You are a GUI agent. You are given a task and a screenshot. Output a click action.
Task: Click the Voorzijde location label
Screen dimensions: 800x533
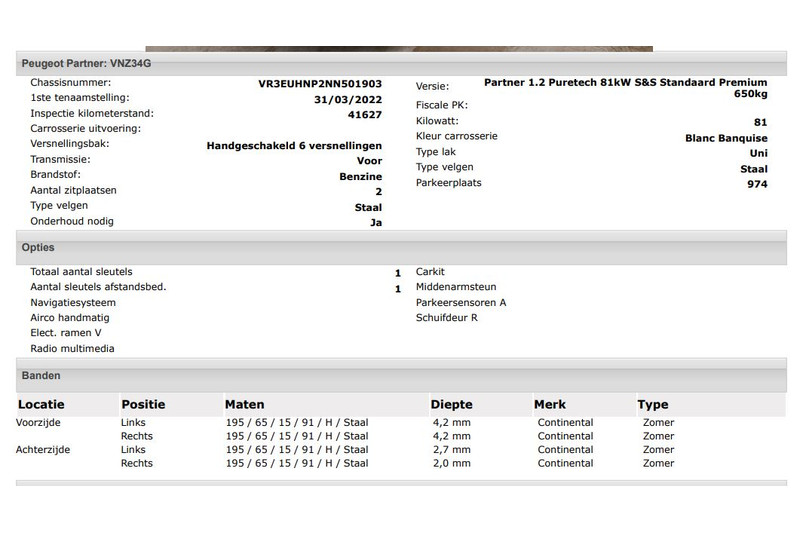(x=39, y=422)
